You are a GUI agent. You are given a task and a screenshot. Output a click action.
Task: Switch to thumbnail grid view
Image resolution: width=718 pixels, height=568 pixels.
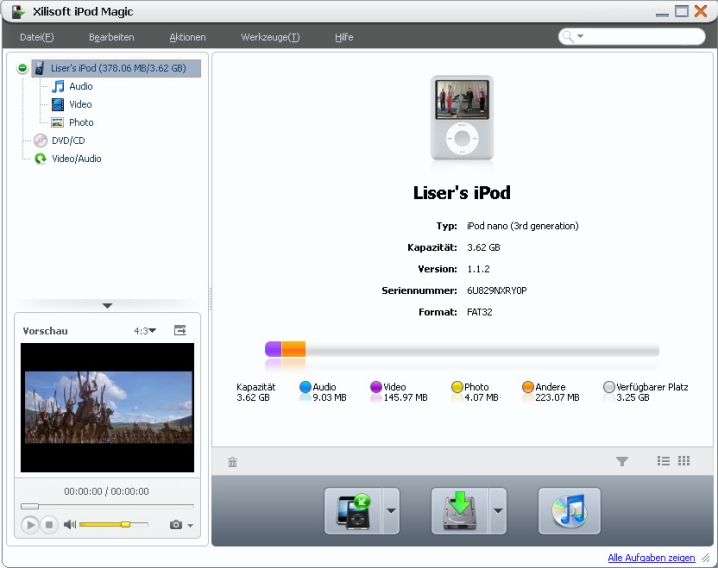point(684,461)
